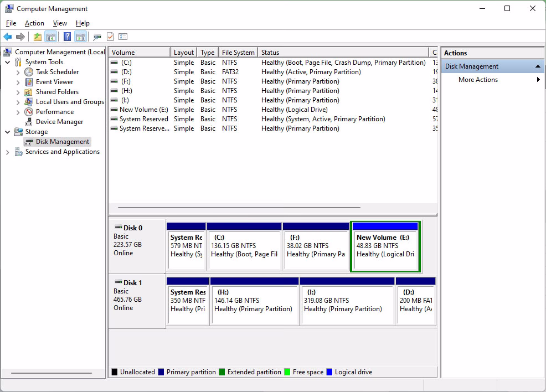This screenshot has width=546, height=392.
Task: Open the File menu
Action: (11, 23)
